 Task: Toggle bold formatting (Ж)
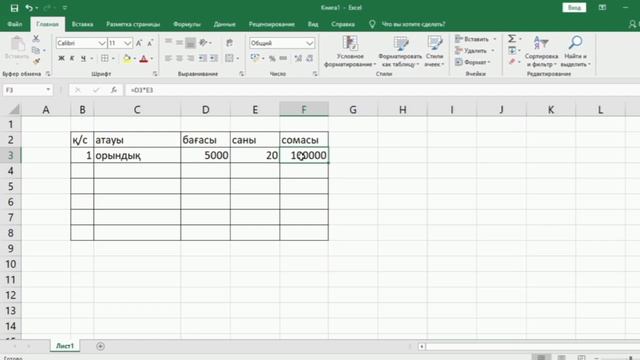click(x=61, y=58)
